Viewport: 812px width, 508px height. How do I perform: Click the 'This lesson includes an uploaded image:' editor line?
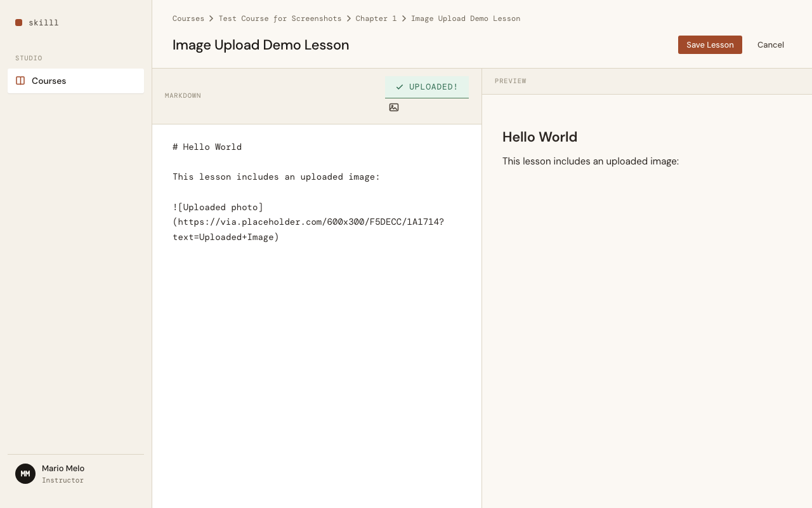click(276, 177)
